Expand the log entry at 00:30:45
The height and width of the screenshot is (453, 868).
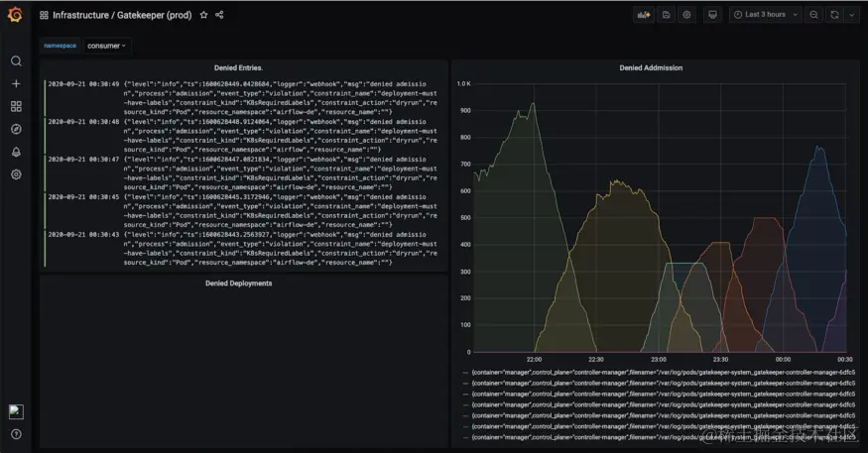242,211
